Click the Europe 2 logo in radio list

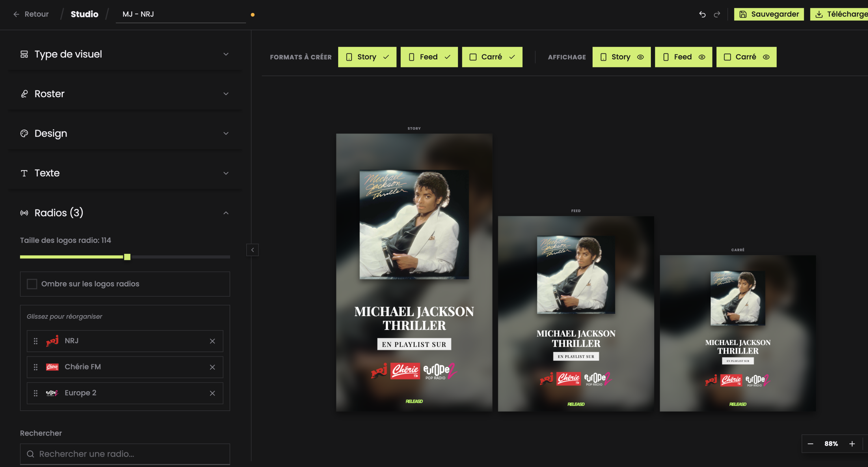click(52, 393)
